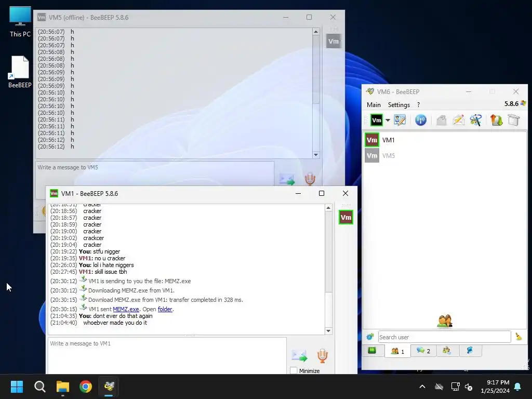Image resolution: width=532 pixels, height=399 pixels.
Task: Switch to the groups tab
Action: coord(447,351)
